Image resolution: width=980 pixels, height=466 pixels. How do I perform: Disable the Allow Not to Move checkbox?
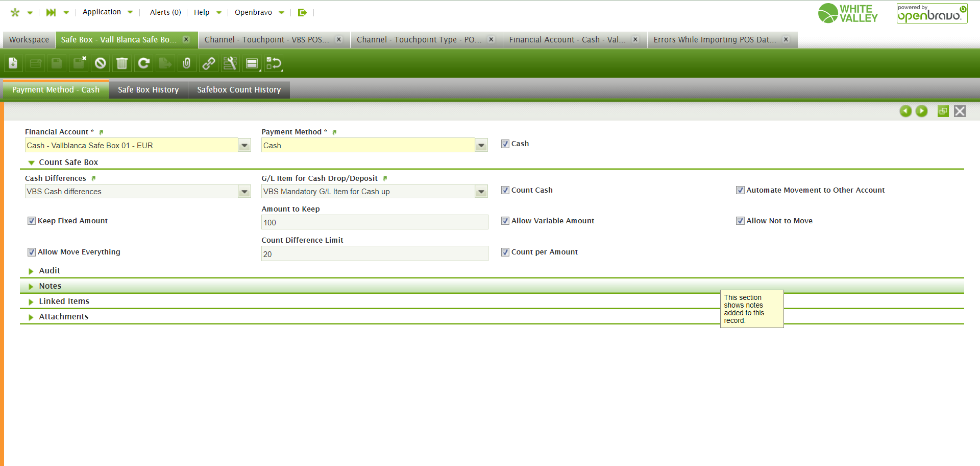[740, 221]
